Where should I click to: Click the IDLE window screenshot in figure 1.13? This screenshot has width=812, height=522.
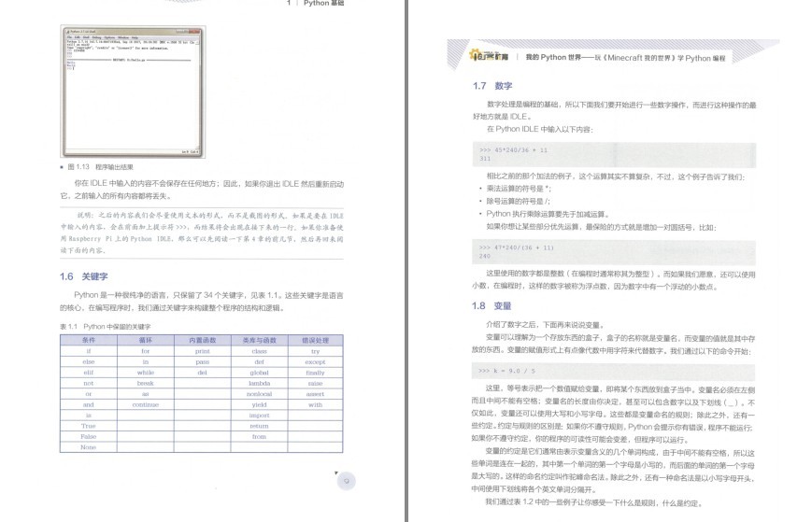pyautogui.click(x=133, y=92)
